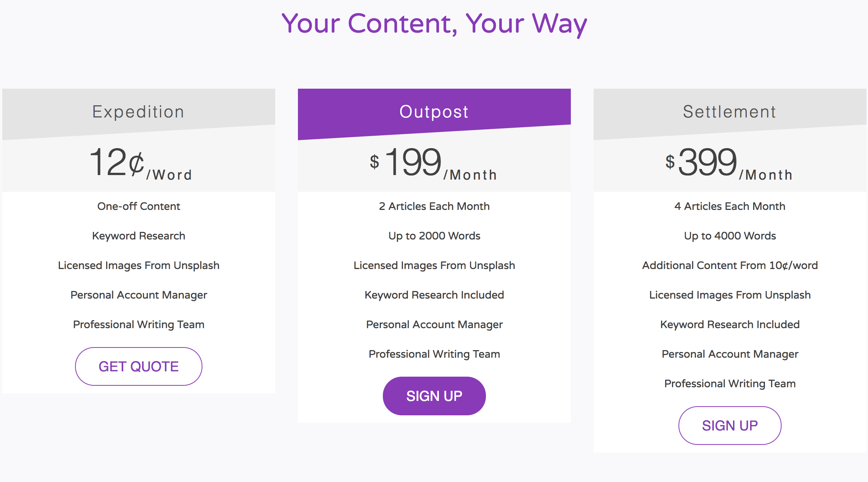Click the 12¢ per word price
This screenshot has width=868, height=482.
point(140,164)
